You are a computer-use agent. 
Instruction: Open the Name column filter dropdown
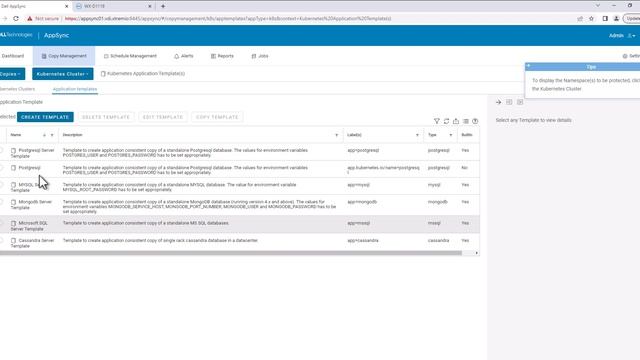(x=52, y=135)
